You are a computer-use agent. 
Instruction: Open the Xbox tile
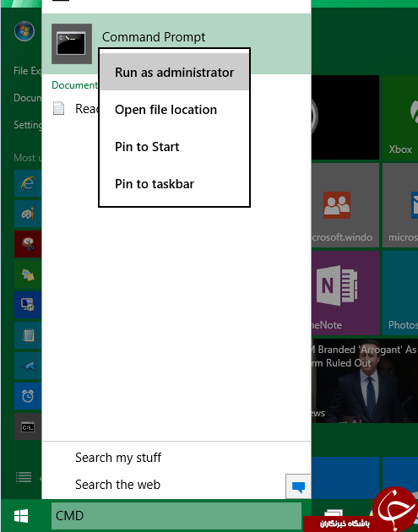click(400, 117)
